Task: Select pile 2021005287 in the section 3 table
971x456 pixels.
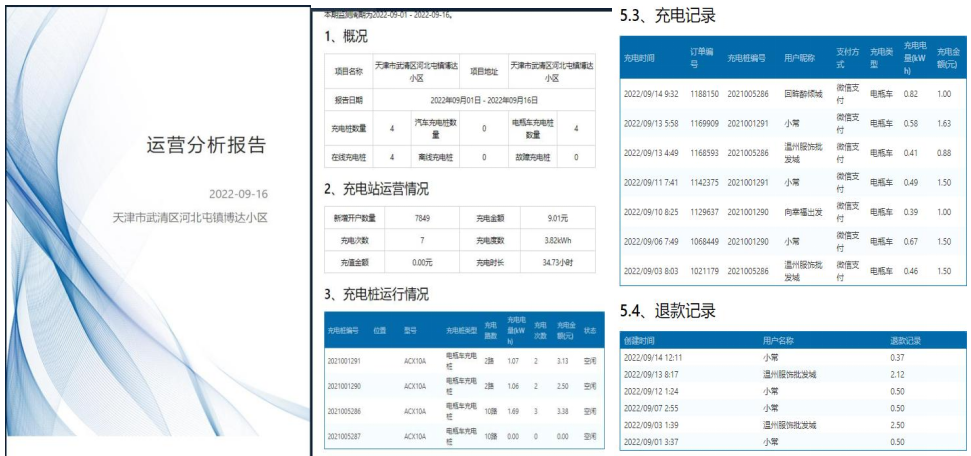Action: point(344,437)
